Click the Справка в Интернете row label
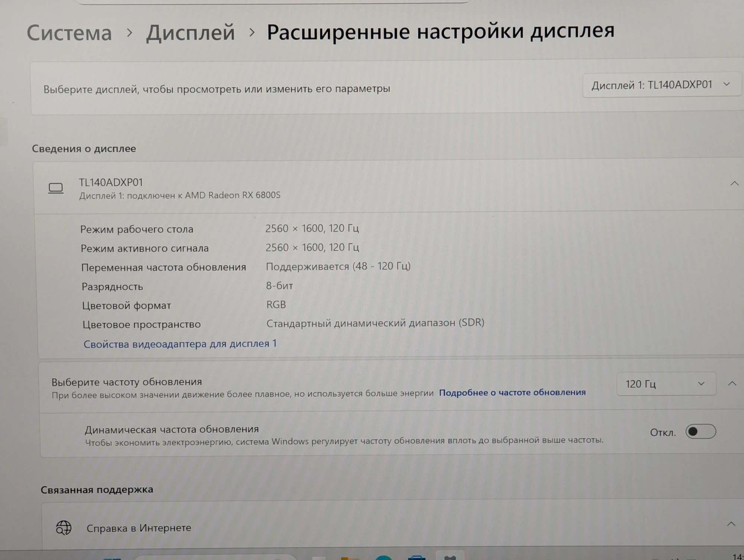The height and width of the screenshot is (560, 744). [139, 528]
